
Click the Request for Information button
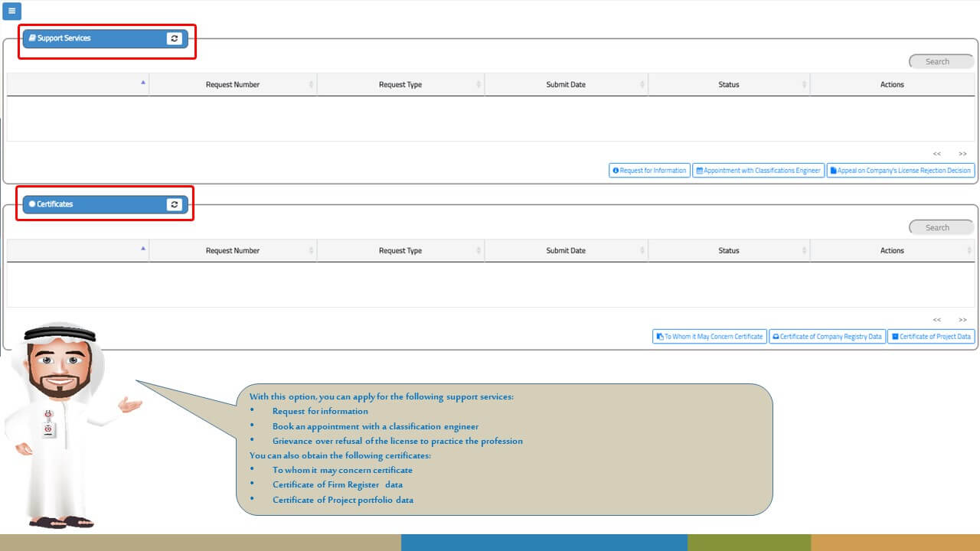(x=649, y=171)
